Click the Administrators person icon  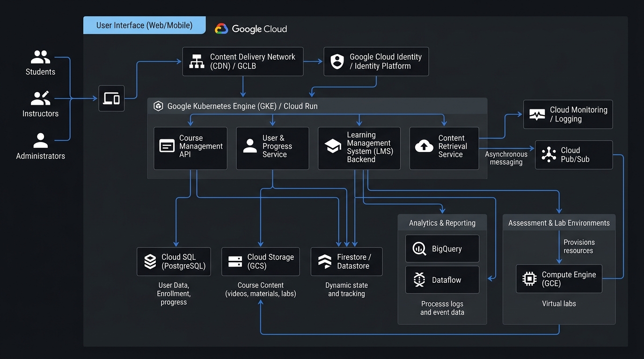pos(41,140)
